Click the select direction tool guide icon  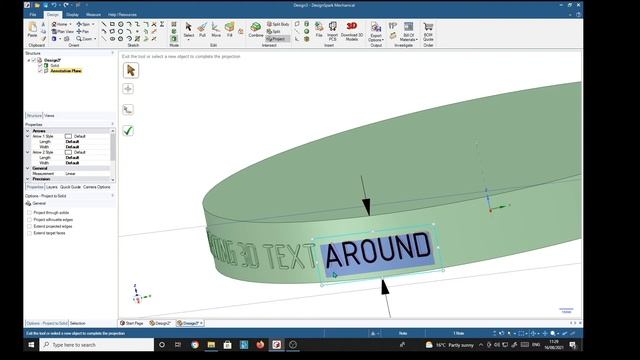pos(128,109)
